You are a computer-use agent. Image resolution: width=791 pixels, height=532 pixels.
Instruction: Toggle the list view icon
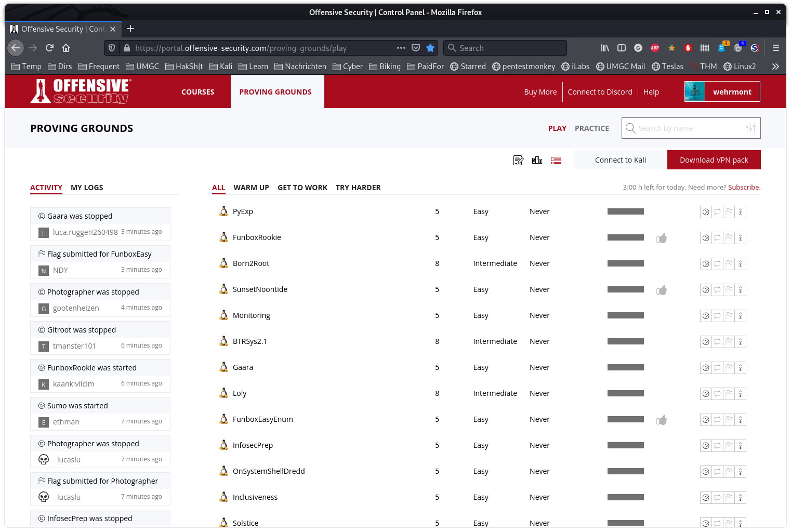coord(556,161)
